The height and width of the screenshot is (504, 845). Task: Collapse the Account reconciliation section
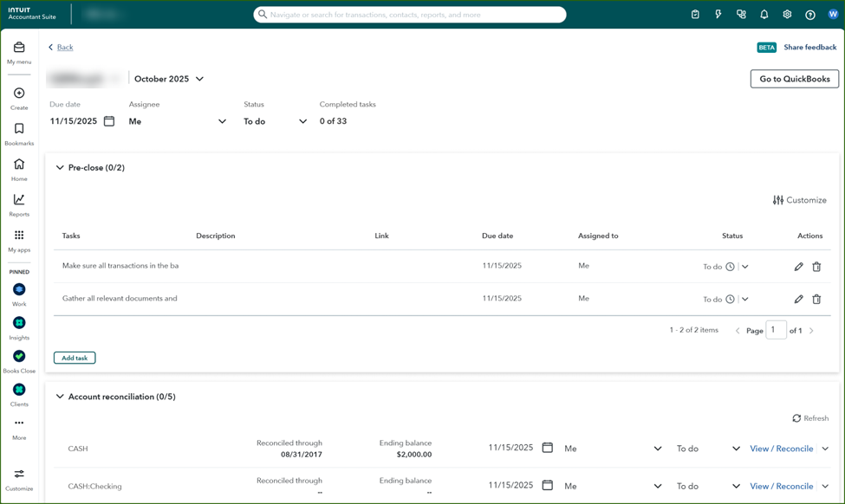60,397
